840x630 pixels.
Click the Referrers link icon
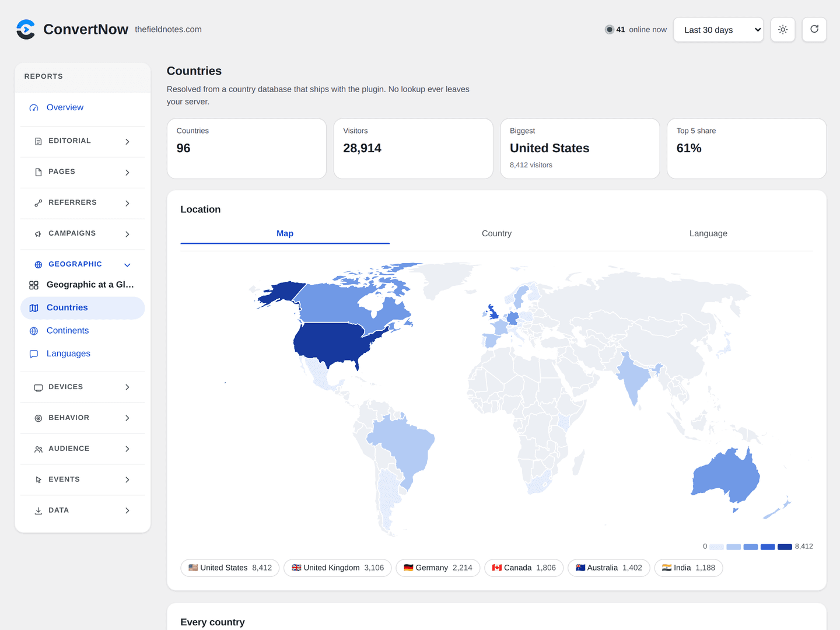click(x=38, y=203)
